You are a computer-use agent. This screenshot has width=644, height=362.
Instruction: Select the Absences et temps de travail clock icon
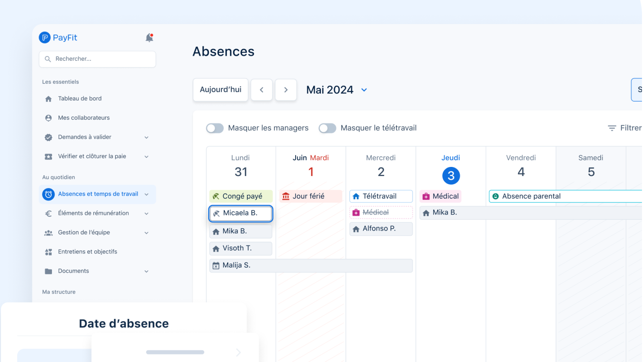click(48, 194)
